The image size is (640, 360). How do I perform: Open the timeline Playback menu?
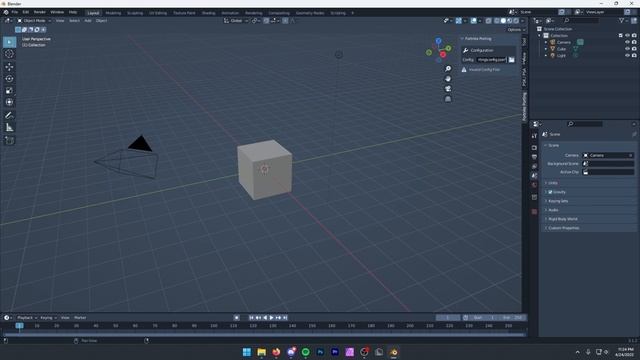pyautogui.click(x=27, y=318)
